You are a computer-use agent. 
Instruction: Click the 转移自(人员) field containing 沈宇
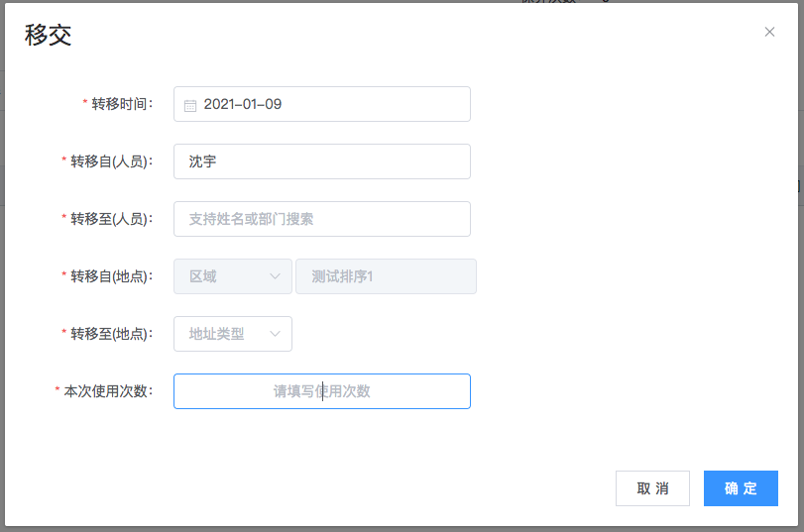[x=321, y=161]
